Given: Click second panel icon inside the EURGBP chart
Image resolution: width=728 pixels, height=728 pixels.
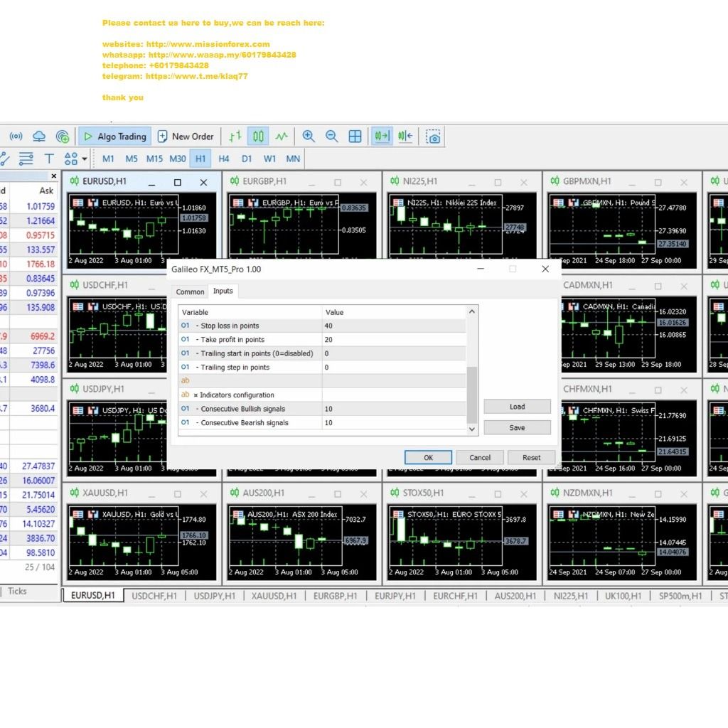Looking at the screenshot, I should (253, 203).
